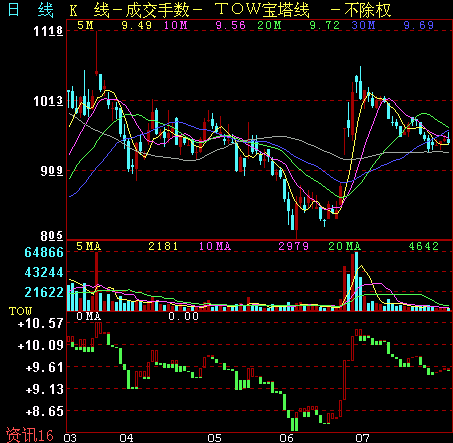Select the 10M moving average label
The width and height of the screenshot is (453, 443).
tap(176, 25)
